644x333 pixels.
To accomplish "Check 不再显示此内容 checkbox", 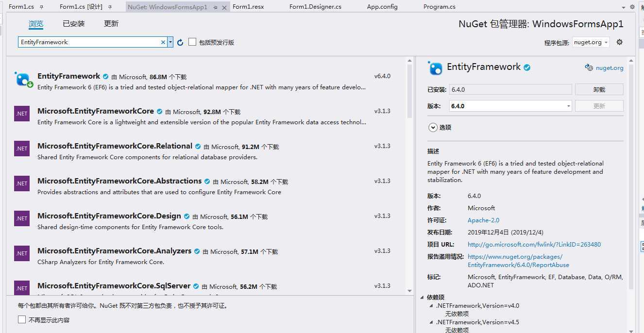I will coord(22,319).
